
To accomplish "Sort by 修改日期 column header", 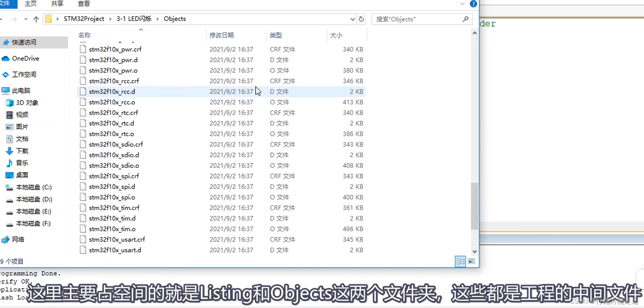I will click(x=222, y=35).
